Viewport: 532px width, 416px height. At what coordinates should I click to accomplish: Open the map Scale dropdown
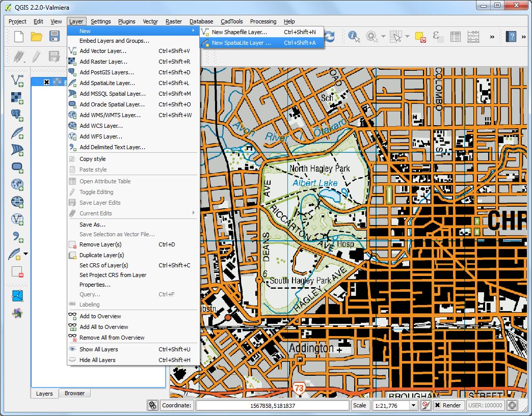413,405
